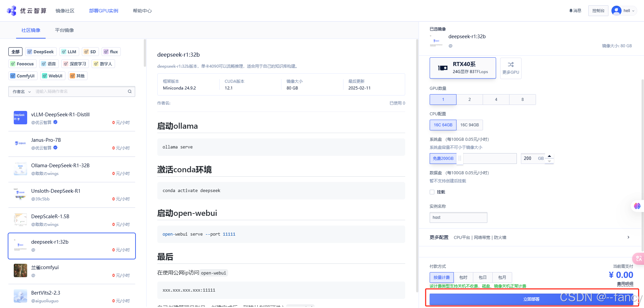This screenshot has width=644, height=308.
Task: Open 费用明细 cost details link
Action: [x=625, y=284]
